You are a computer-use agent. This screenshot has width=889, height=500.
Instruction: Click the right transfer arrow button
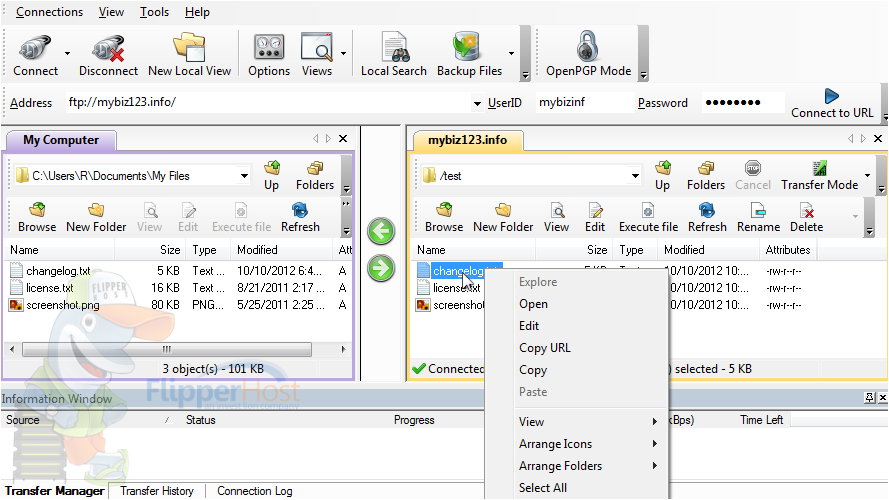pyautogui.click(x=381, y=268)
